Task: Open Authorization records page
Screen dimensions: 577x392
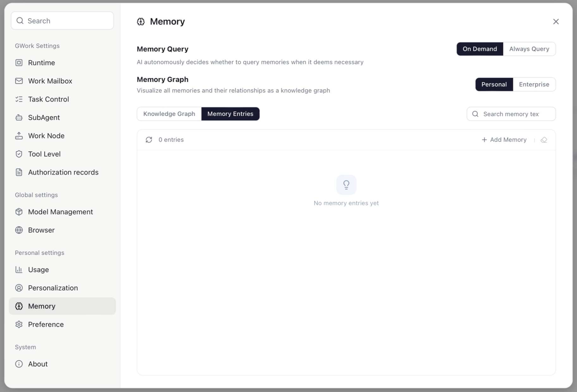Action: [62, 172]
